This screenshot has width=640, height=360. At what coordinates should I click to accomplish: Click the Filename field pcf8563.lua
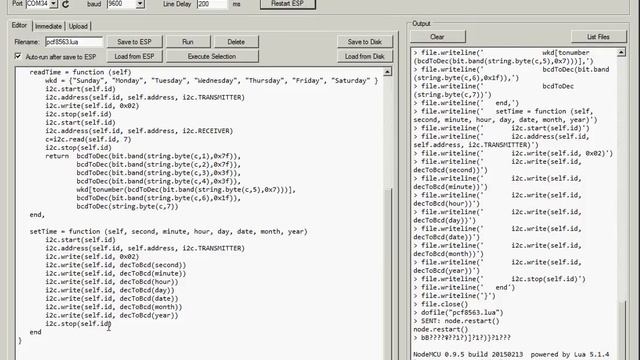pyautogui.click(x=74, y=42)
